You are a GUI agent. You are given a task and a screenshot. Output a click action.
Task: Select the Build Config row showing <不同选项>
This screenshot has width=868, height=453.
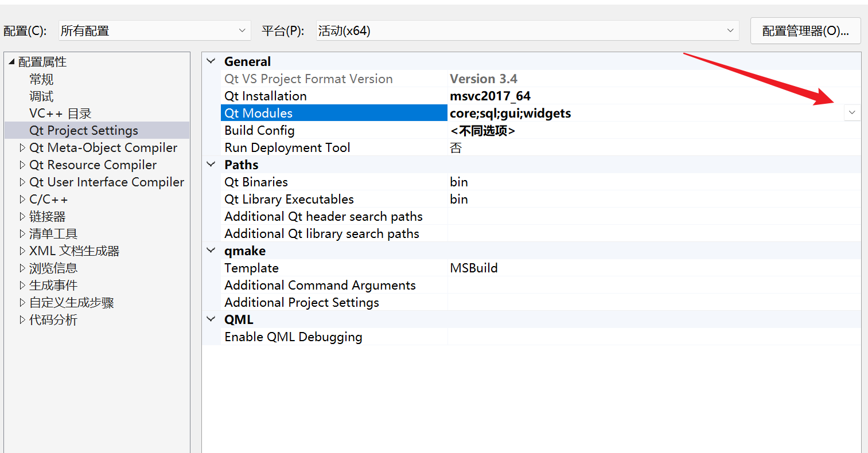pyautogui.click(x=483, y=130)
